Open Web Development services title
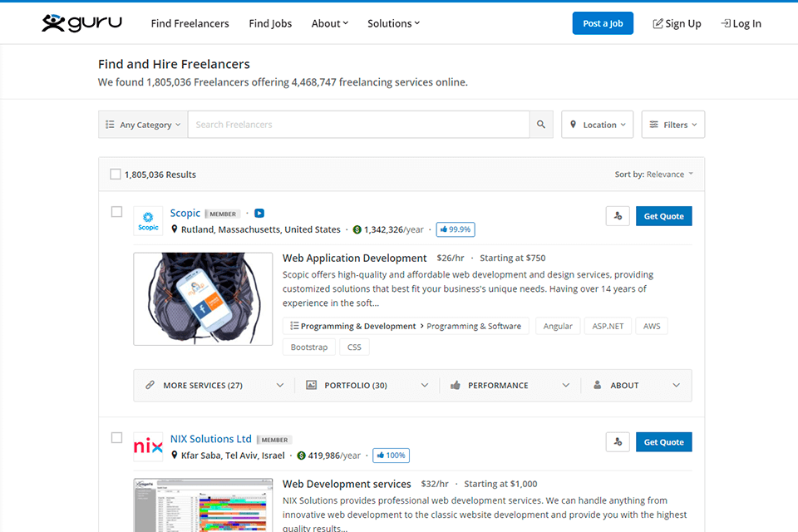This screenshot has width=798, height=532. tap(347, 484)
